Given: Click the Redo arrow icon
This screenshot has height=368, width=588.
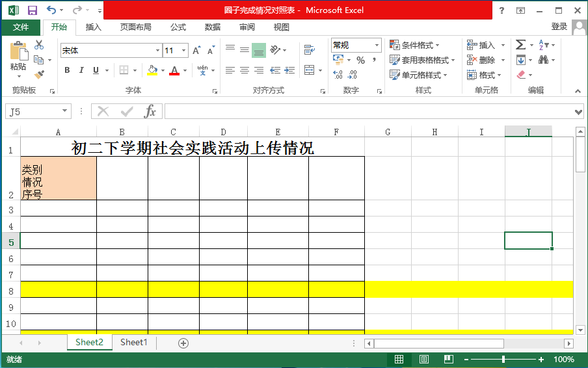Looking at the screenshot, I should (x=77, y=10).
